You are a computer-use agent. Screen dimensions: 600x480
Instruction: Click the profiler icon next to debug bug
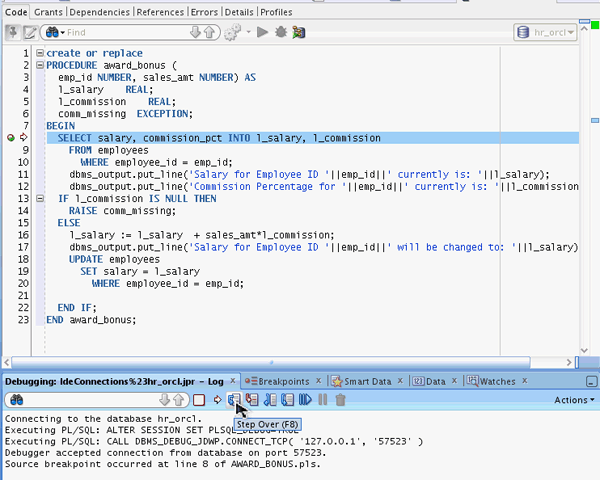(x=298, y=33)
